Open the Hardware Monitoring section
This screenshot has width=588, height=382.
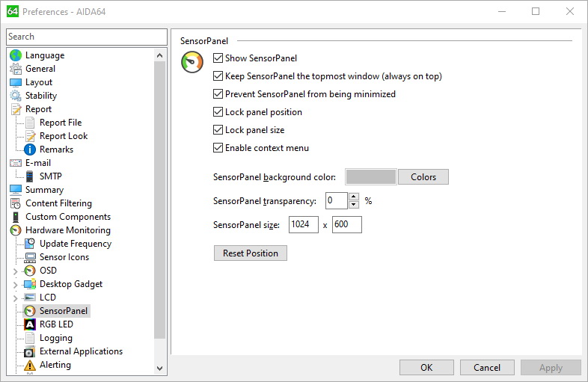[68, 230]
